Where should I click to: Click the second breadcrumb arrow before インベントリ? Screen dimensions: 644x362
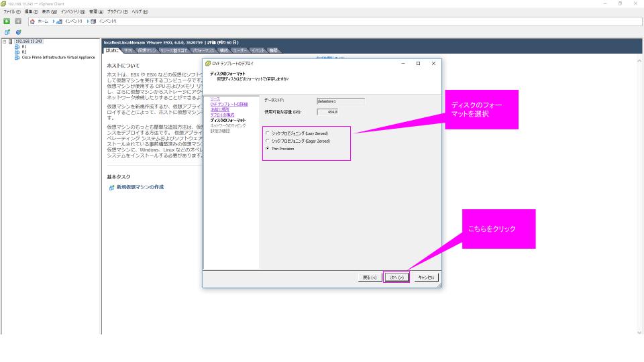coord(87,21)
